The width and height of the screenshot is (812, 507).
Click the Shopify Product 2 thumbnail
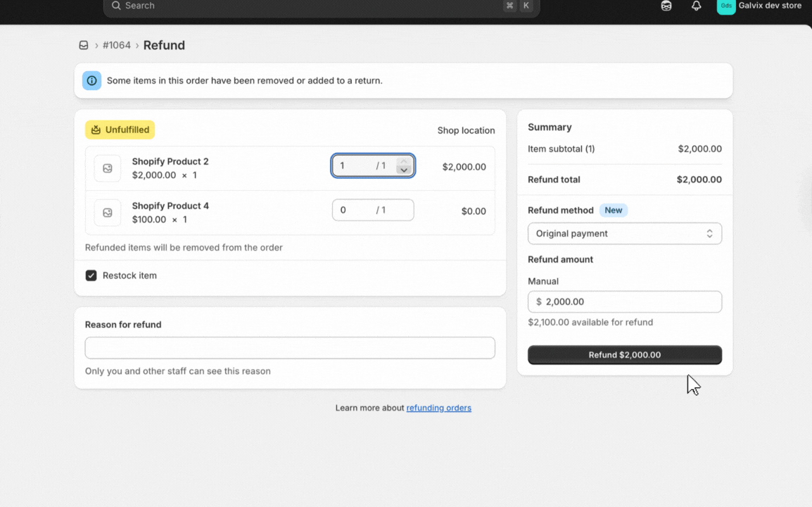coord(107,168)
